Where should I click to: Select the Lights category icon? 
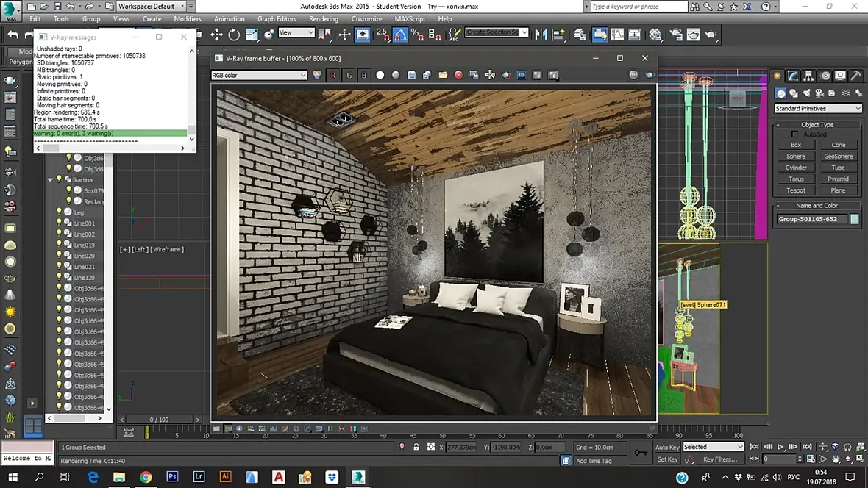tap(806, 93)
